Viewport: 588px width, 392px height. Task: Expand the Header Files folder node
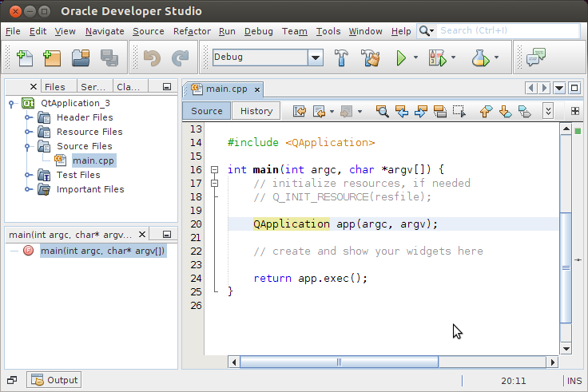[x=27, y=117]
